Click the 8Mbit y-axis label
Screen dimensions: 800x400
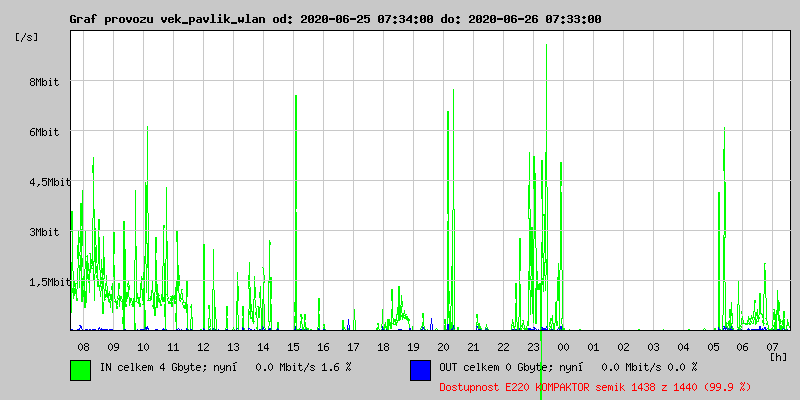click(x=44, y=82)
